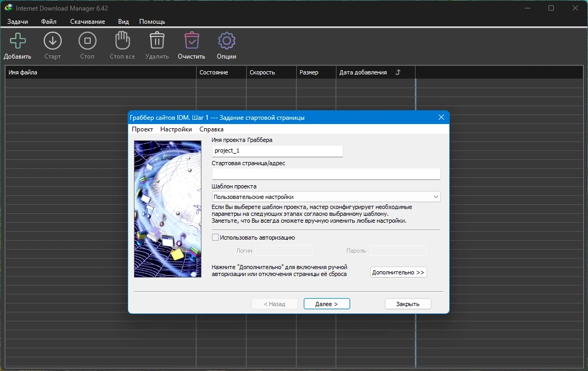Click the Стоп toolbar icon
The width and height of the screenshot is (588, 371).
tap(88, 41)
